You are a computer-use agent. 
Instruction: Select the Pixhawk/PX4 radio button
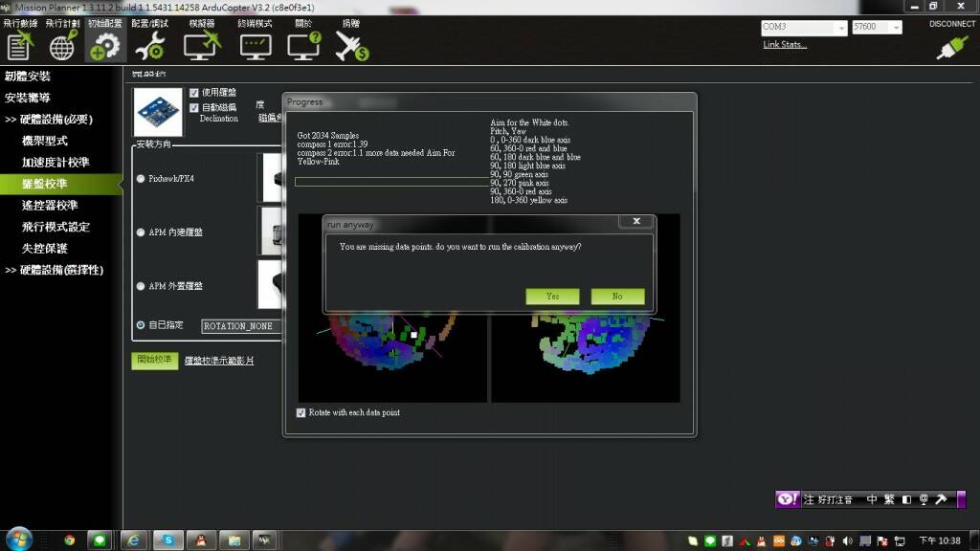[x=141, y=179]
